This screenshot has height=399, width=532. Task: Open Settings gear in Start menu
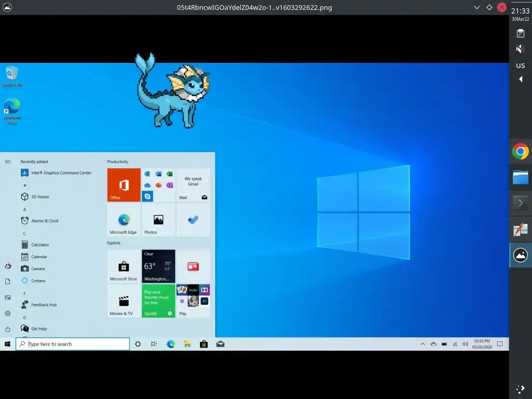pos(7,313)
